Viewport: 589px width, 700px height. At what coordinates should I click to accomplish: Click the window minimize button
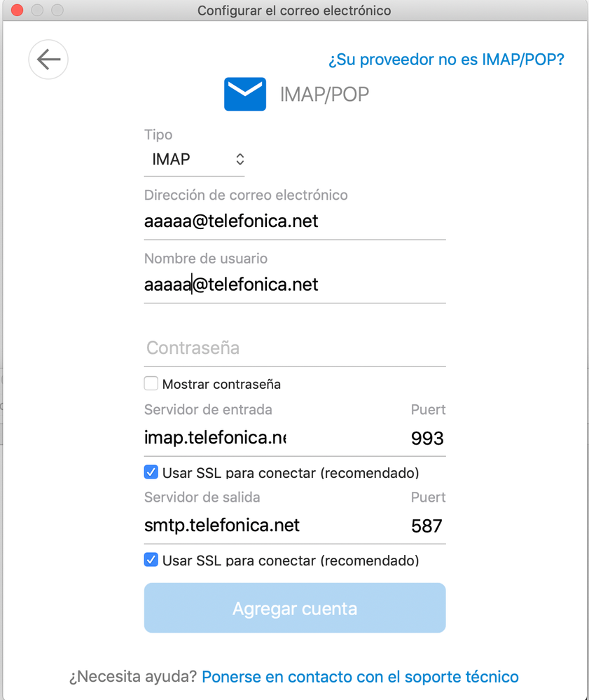(x=38, y=11)
